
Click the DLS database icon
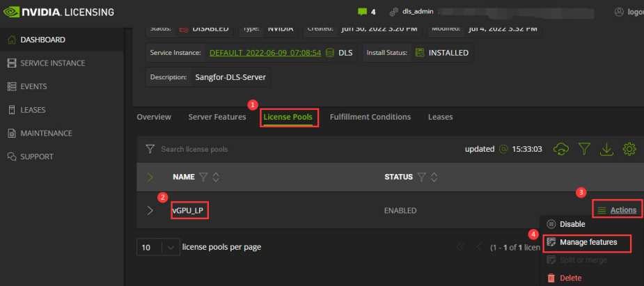point(329,52)
